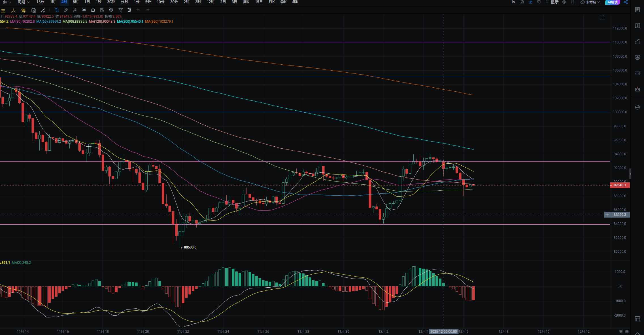Click the share icon at top right
The image size is (644, 335).
[x=626, y=2]
